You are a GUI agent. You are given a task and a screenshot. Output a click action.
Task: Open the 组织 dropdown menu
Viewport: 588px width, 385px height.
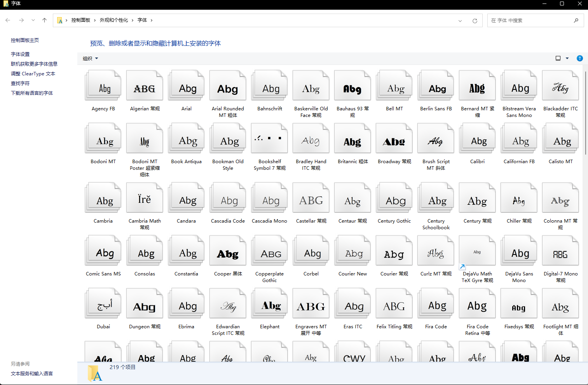[90, 59]
